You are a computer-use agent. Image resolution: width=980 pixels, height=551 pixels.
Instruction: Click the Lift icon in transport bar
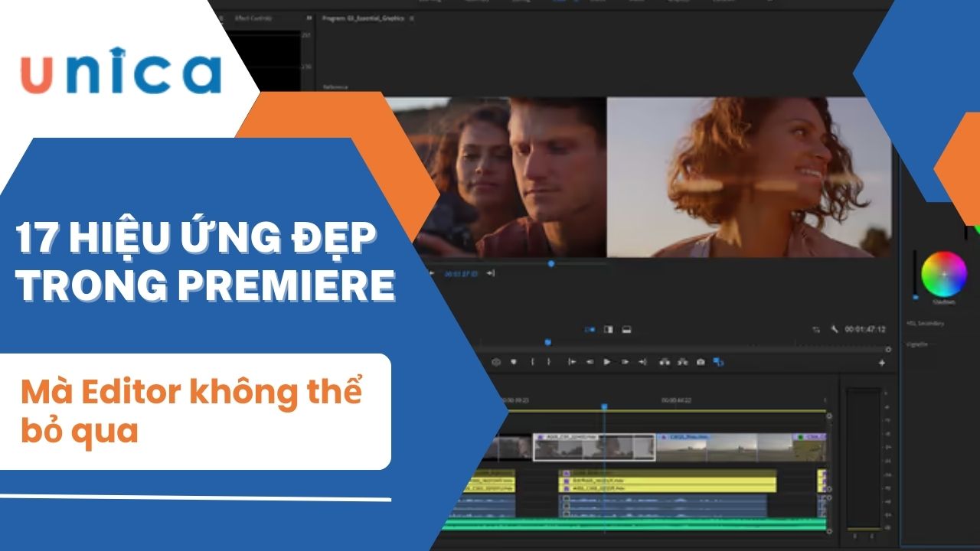coord(664,362)
